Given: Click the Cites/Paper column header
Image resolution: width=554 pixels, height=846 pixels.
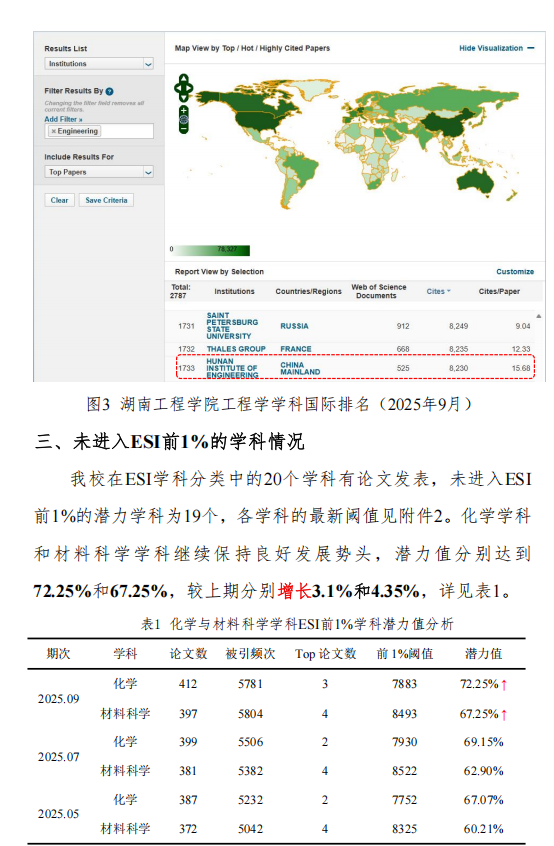Looking at the screenshot, I should [499, 291].
